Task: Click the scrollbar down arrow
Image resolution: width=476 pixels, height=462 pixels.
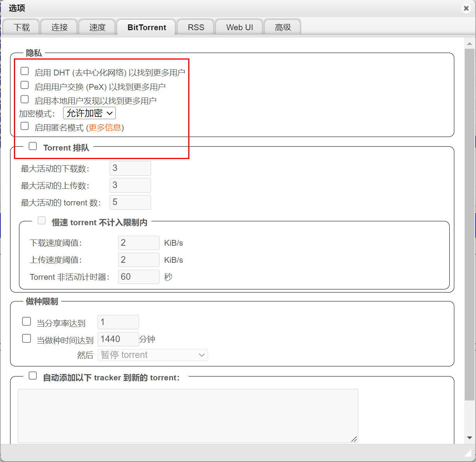Action: tap(469, 438)
